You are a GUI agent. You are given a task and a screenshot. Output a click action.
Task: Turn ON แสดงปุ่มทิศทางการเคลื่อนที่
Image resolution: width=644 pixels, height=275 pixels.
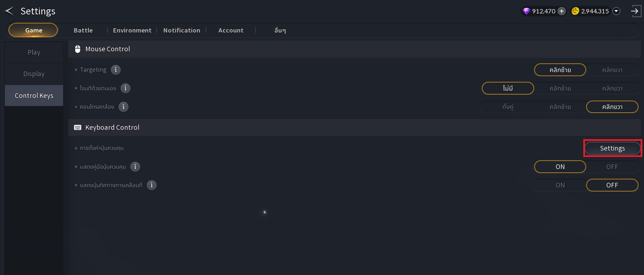[560, 185]
